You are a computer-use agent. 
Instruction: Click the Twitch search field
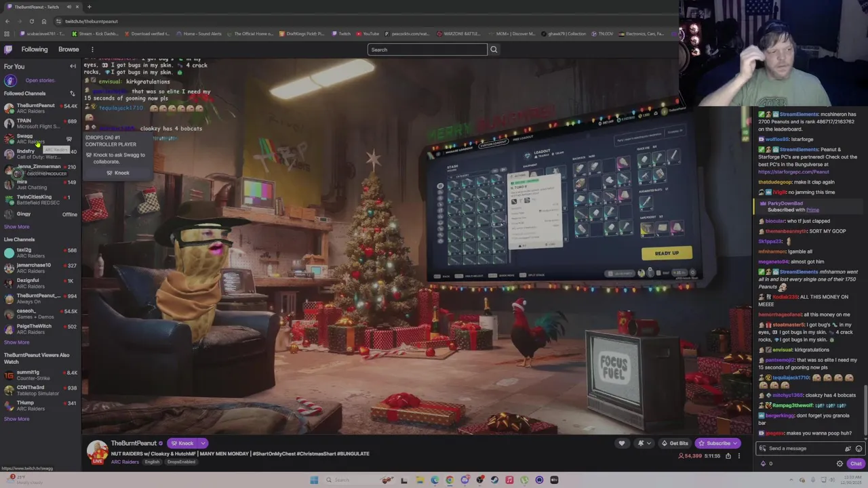click(x=427, y=49)
